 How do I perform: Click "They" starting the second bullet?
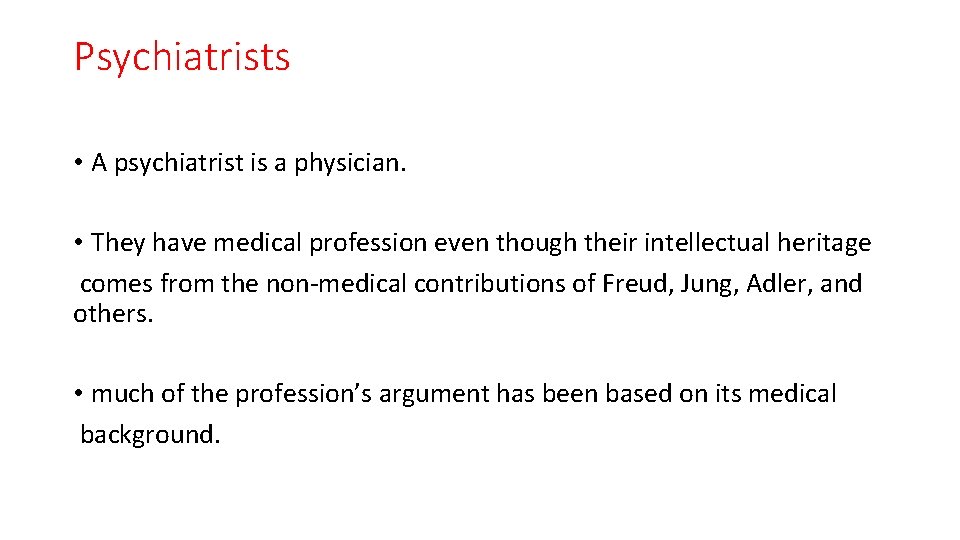(x=120, y=243)
